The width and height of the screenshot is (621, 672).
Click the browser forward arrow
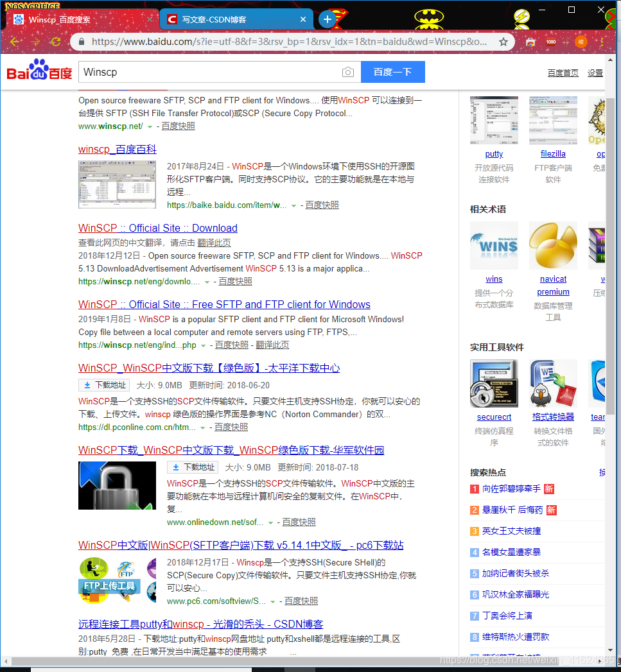[x=35, y=42]
